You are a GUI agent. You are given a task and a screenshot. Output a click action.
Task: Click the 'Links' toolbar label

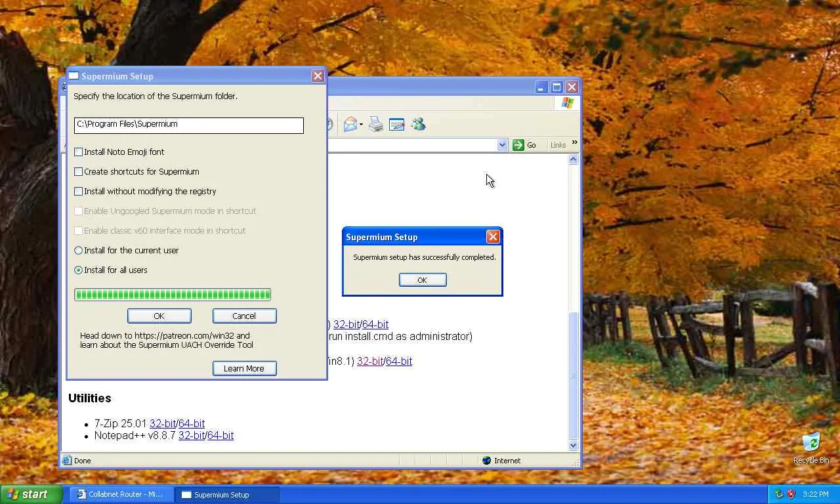tap(558, 145)
